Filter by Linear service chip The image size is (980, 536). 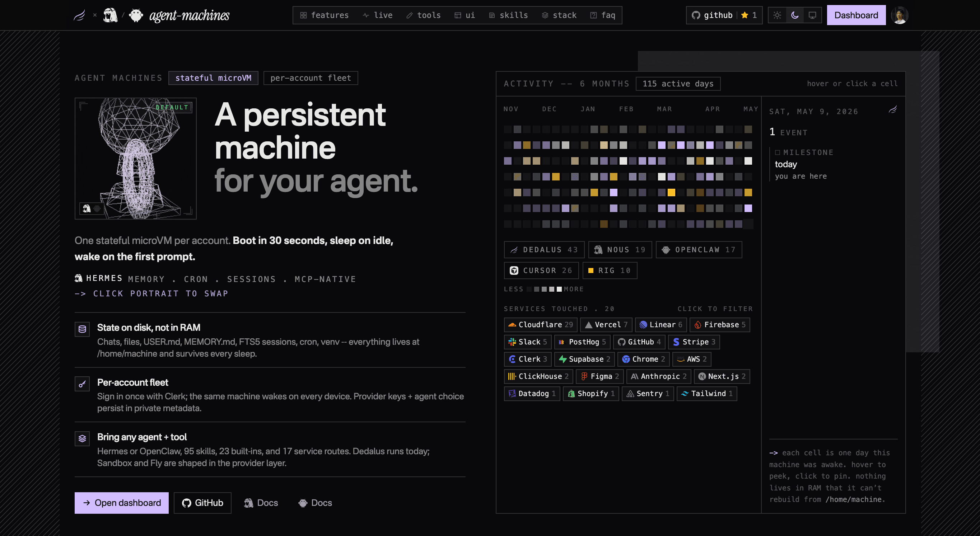(661, 325)
